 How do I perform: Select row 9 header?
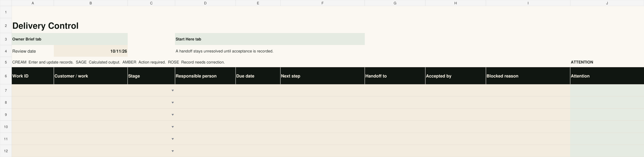[x=6, y=115]
